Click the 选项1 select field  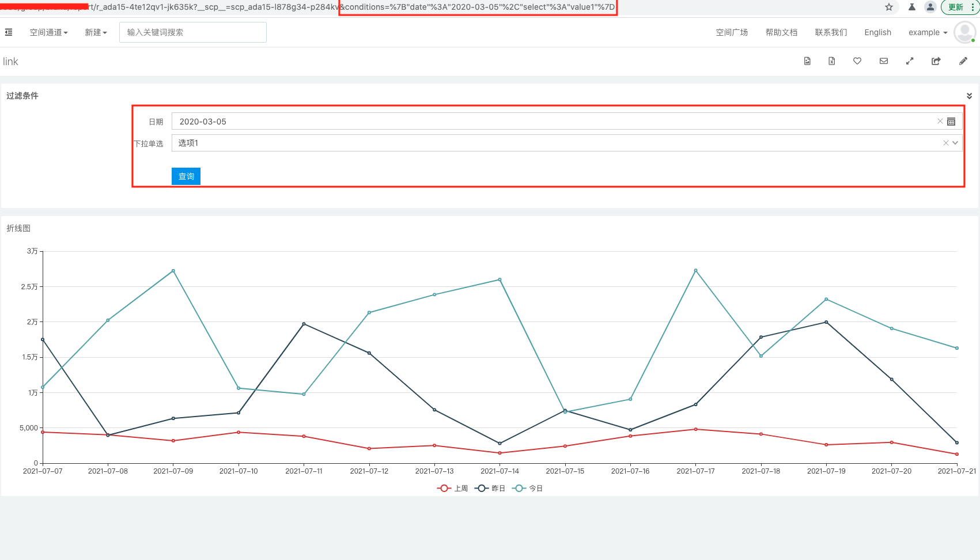[567, 143]
